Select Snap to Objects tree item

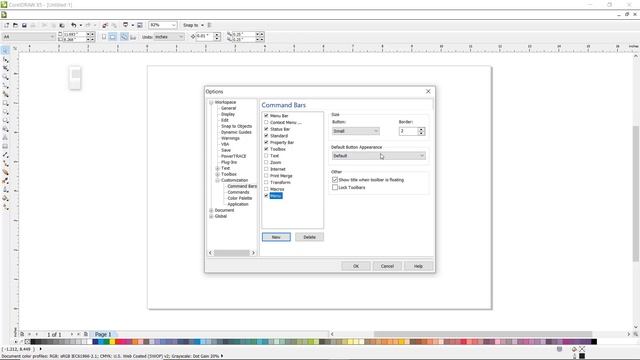click(x=236, y=126)
